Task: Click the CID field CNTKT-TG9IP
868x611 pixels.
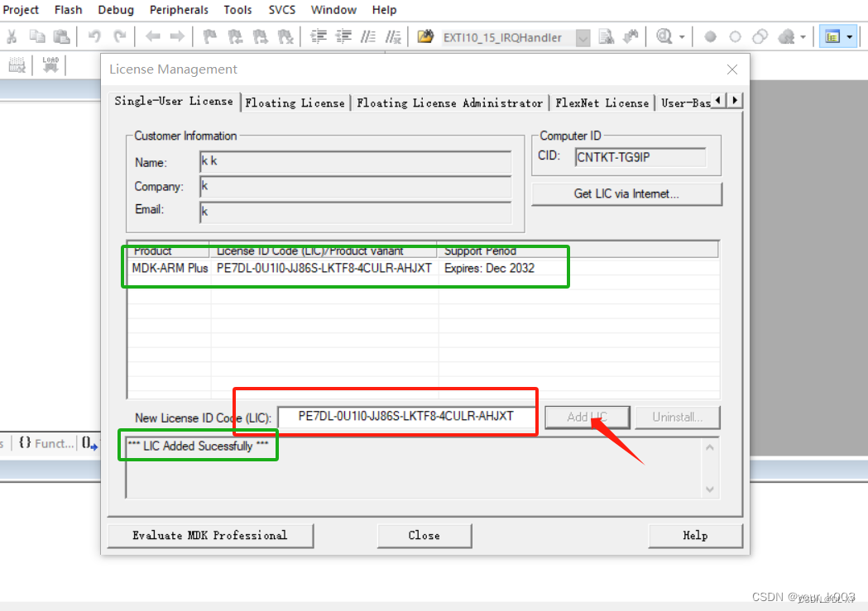Action: [x=640, y=157]
